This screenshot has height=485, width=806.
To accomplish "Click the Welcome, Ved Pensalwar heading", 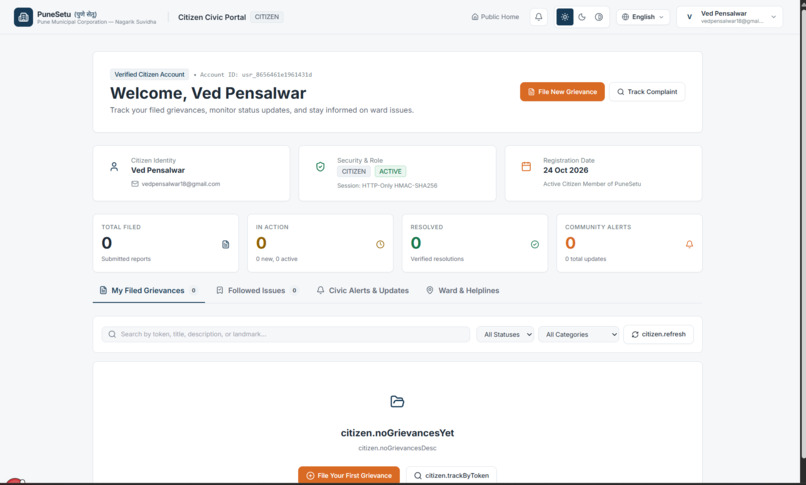I will click(208, 93).
